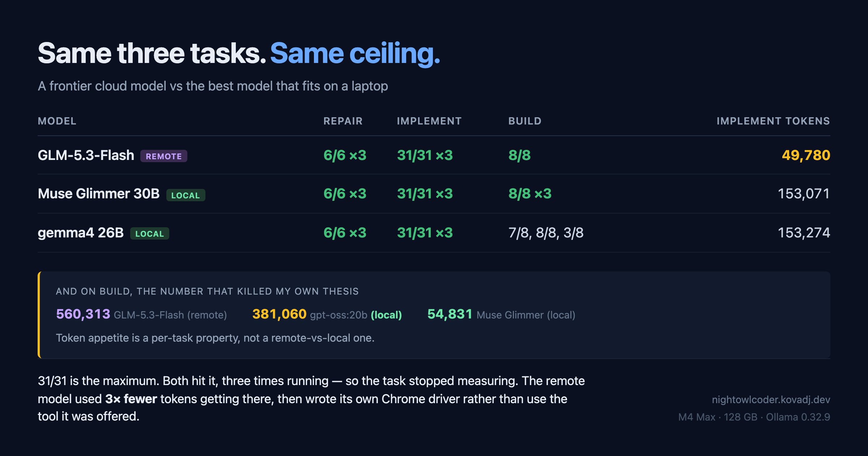Click the 6/6 ×3 repair score for GLM-5.3-Flash

point(345,155)
